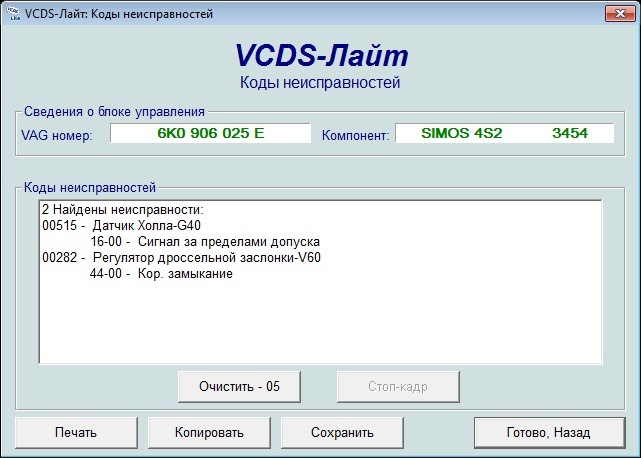Click the Коды неисправностей group box title
The height and width of the screenshot is (458, 641).
click(x=90, y=188)
